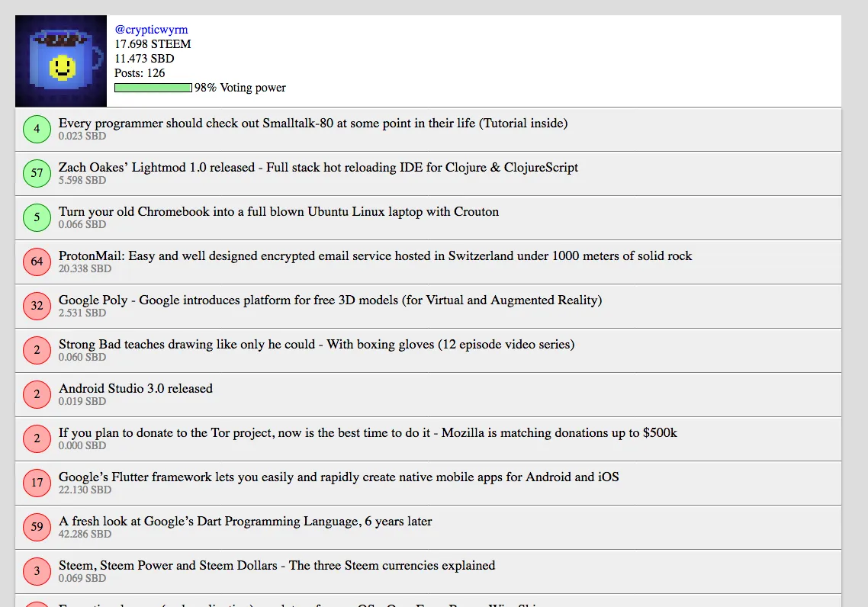Click the 0.069 SBD payout value

[82, 578]
